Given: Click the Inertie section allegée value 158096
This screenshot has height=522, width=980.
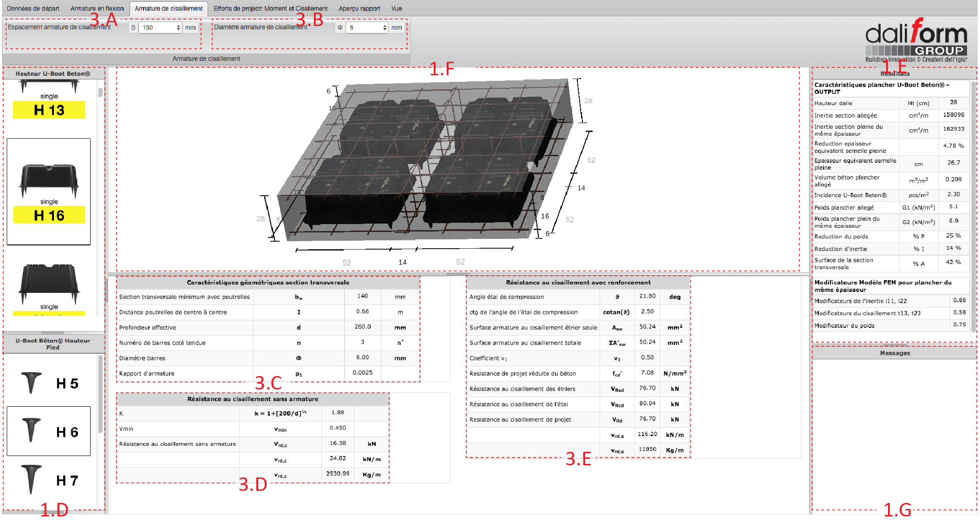Looking at the screenshot, I should point(953,115).
